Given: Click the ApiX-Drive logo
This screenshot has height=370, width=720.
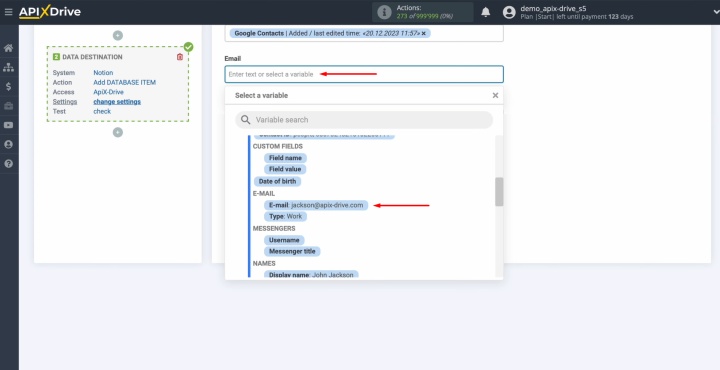Looking at the screenshot, I should pyautogui.click(x=50, y=12).
